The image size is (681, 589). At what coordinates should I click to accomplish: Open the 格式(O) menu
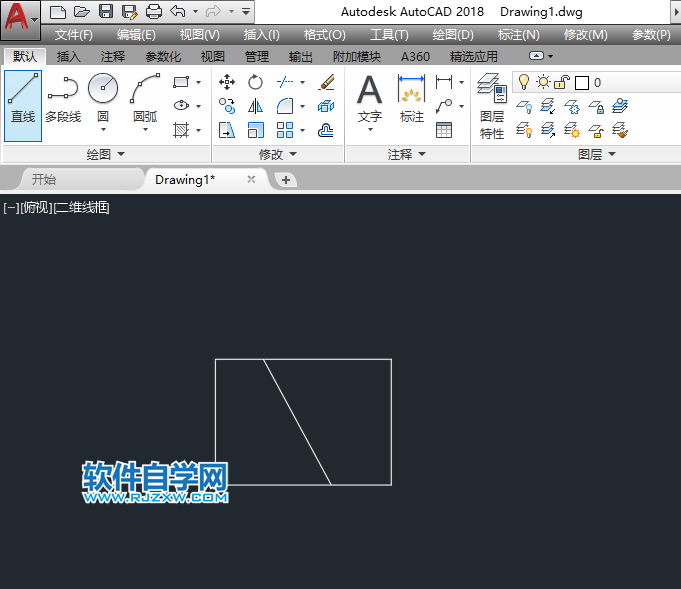[x=324, y=35]
